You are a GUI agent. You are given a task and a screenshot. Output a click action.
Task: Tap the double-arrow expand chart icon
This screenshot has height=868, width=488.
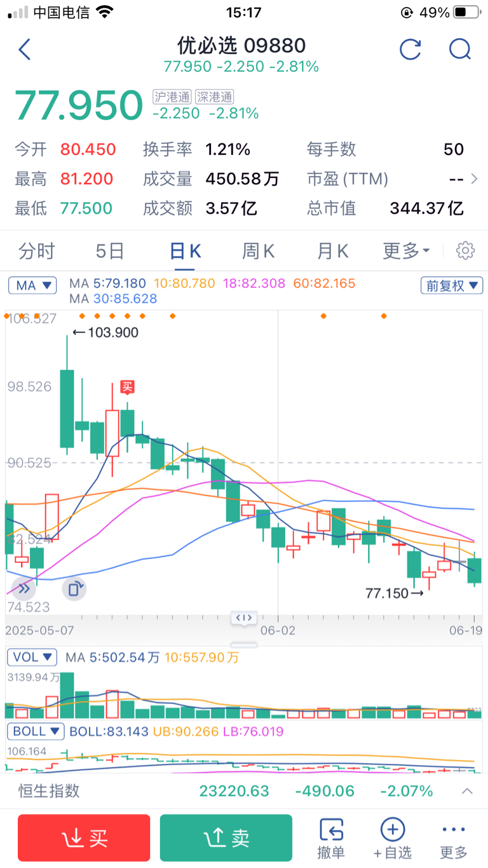(24, 588)
